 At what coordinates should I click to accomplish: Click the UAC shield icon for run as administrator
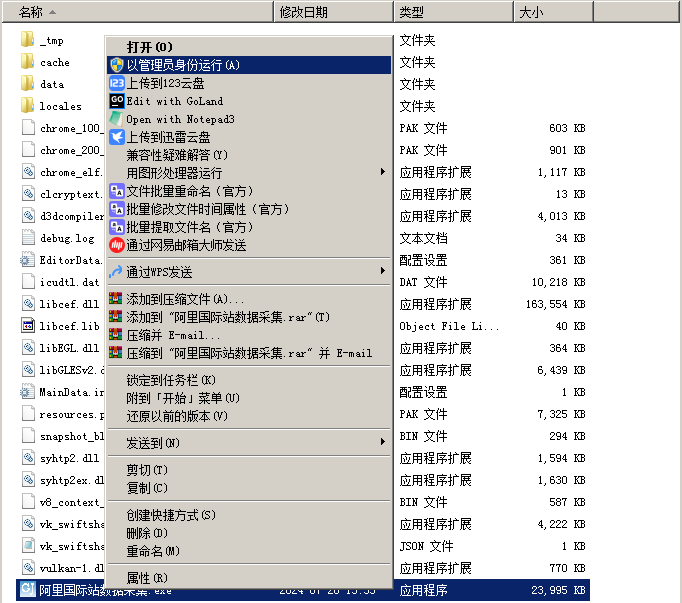click(117, 65)
